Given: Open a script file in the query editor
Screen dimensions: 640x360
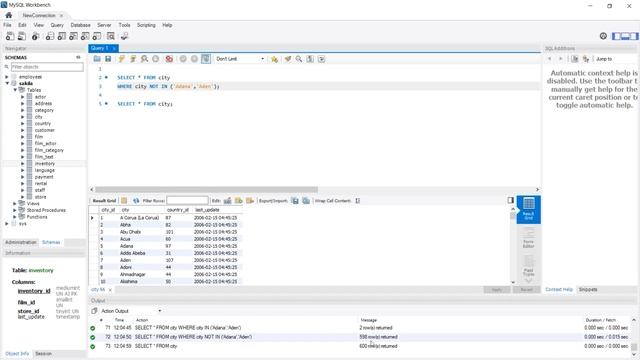Looking at the screenshot, I should pos(97,59).
